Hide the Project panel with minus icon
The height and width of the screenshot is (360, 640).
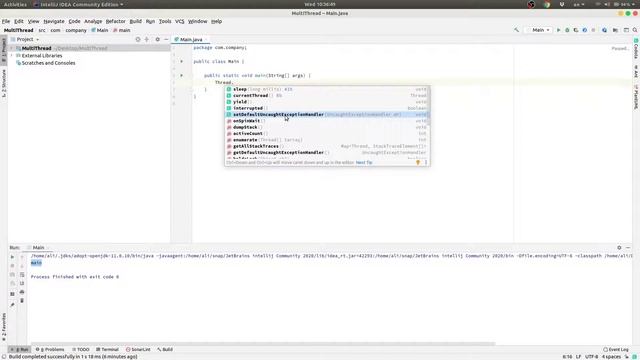coord(166,40)
